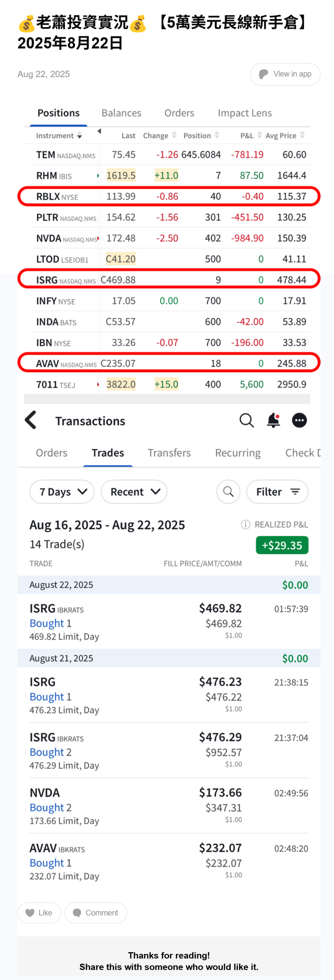Open the notifications bell icon
Viewport: 334px width, 980px height.
(273, 420)
